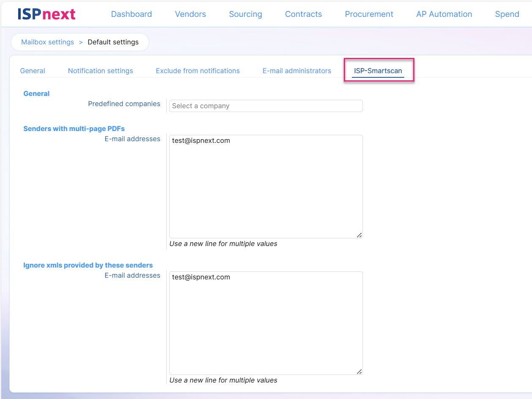The height and width of the screenshot is (399, 532).
Task: Open the Select a company dropdown
Action: [x=266, y=106]
